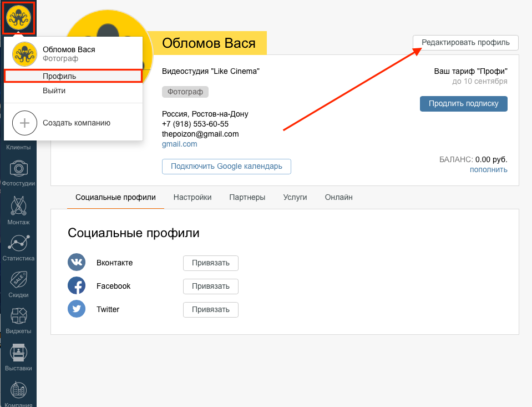Click the Видеостудия "Like Cinema" text
Screen dimensions: 532x407
(211, 71)
